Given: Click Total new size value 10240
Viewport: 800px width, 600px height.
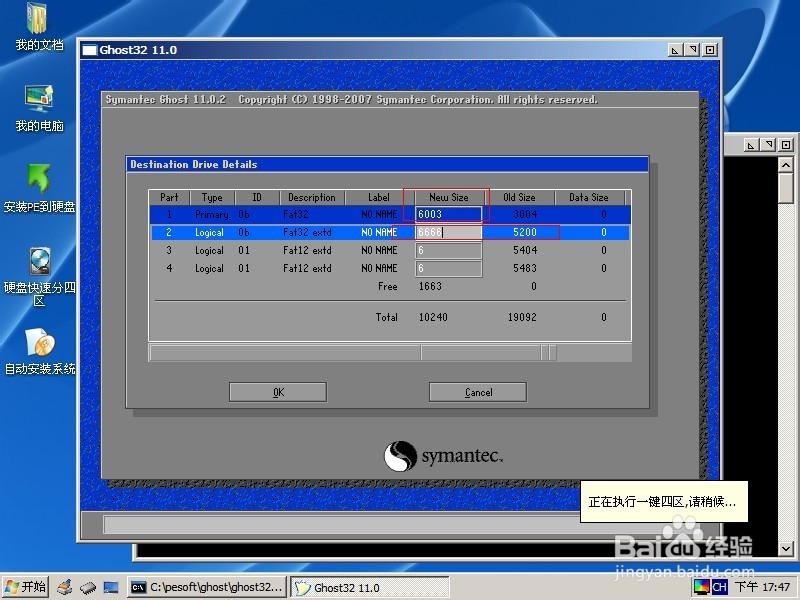Looking at the screenshot, I should click(433, 317).
